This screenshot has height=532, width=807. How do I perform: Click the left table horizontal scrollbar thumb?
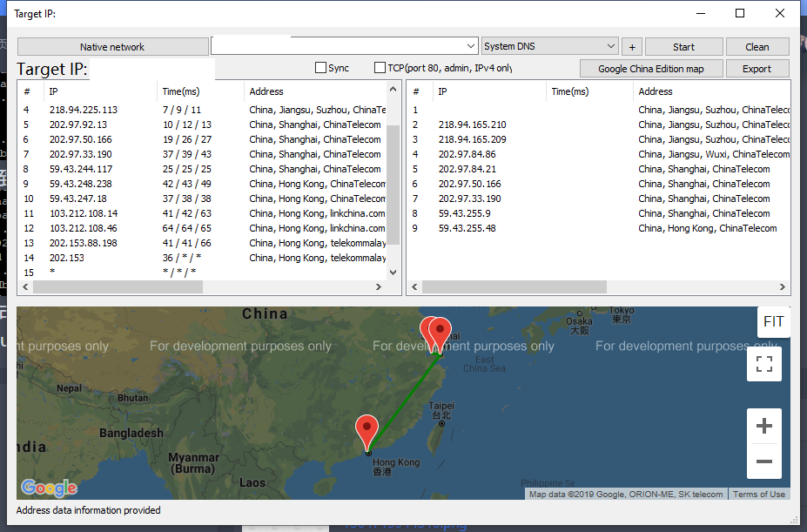click(118, 286)
